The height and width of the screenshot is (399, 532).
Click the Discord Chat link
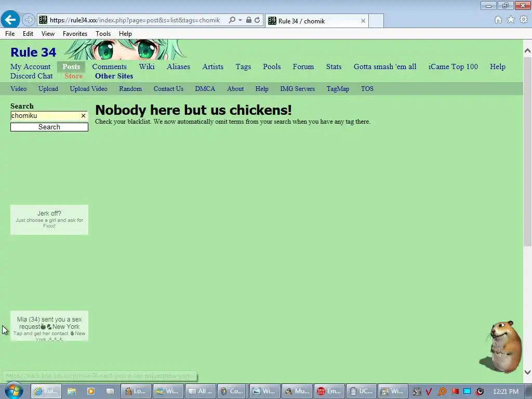[x=32, y=76]
